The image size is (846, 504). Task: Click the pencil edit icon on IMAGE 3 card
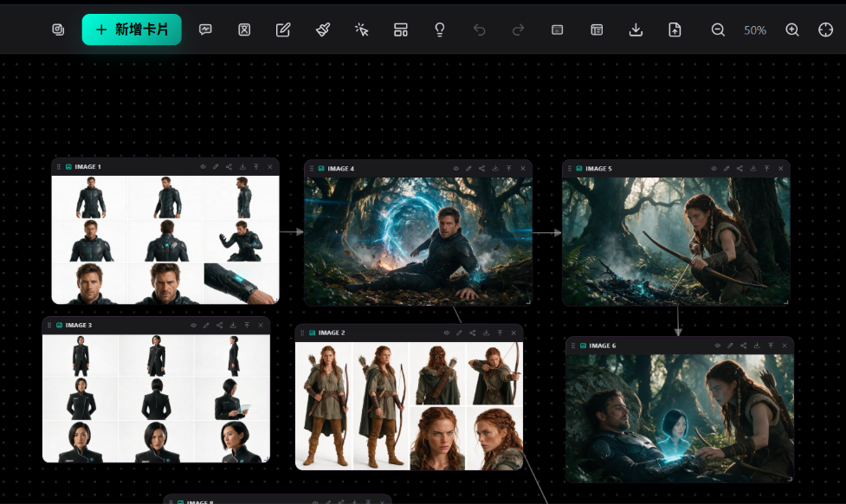[x=206, y=325]
